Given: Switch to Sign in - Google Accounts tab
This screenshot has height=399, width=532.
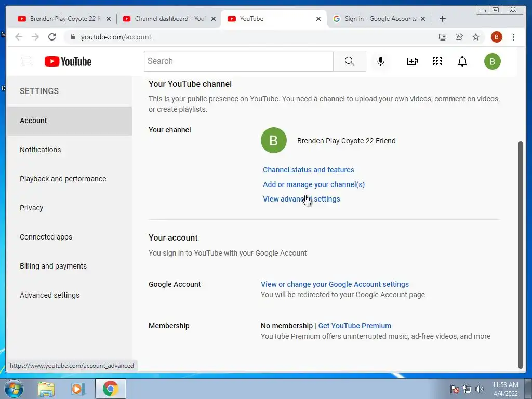Looking at the screenshot, I should 379,19.
